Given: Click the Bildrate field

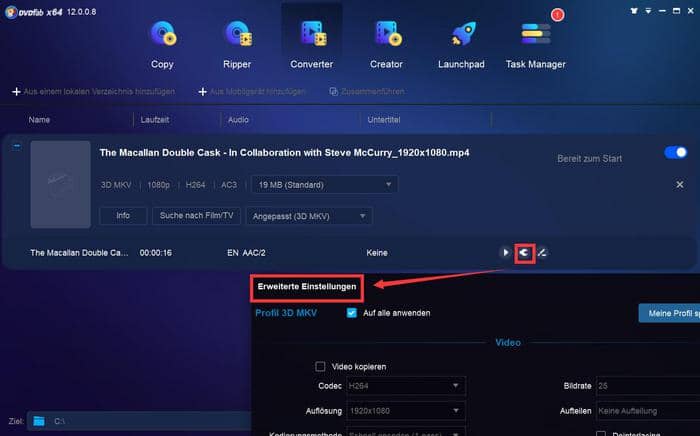Looking at the screenshot, I should pos(648,386).
